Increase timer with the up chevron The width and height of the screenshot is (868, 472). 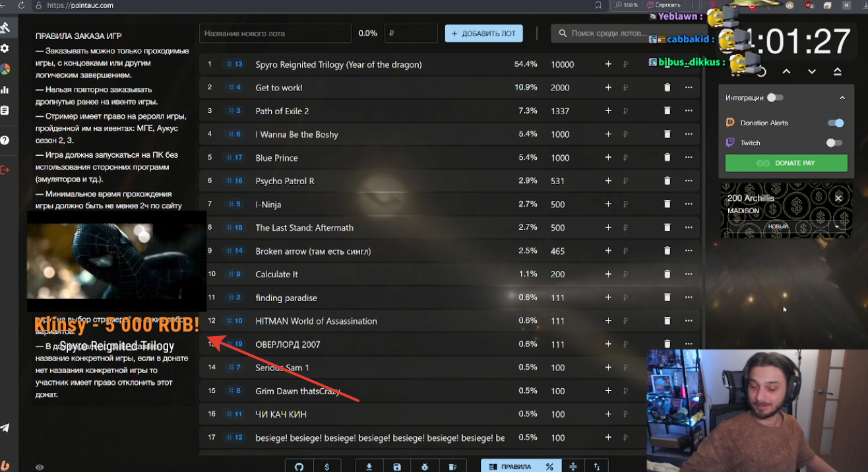786,71
